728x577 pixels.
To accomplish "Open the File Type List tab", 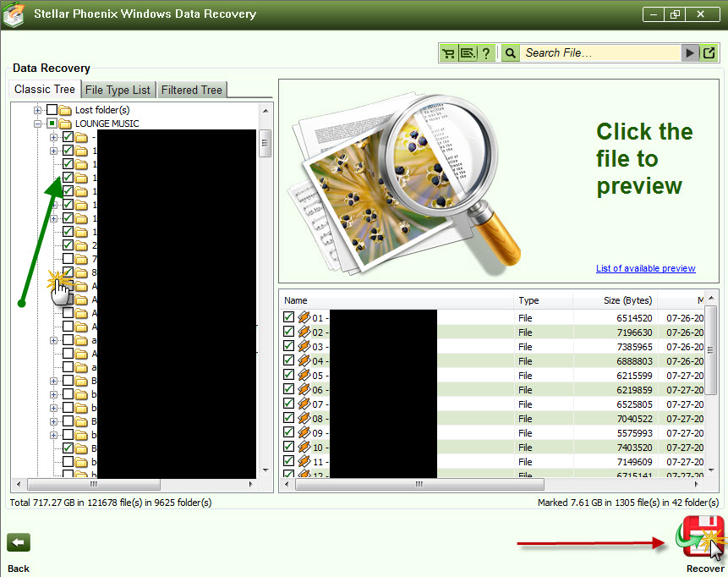I will point(118,91).
